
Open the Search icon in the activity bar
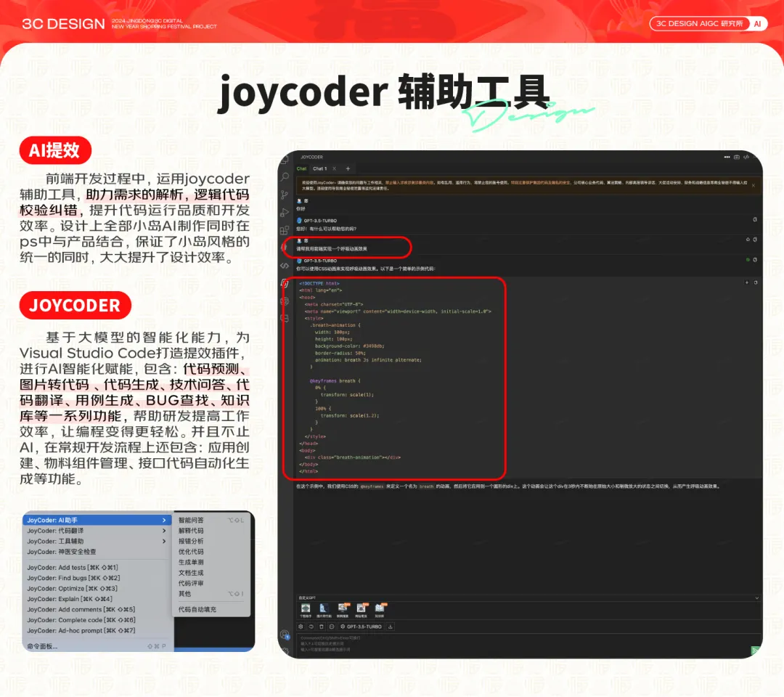click(x=285, y=176)
